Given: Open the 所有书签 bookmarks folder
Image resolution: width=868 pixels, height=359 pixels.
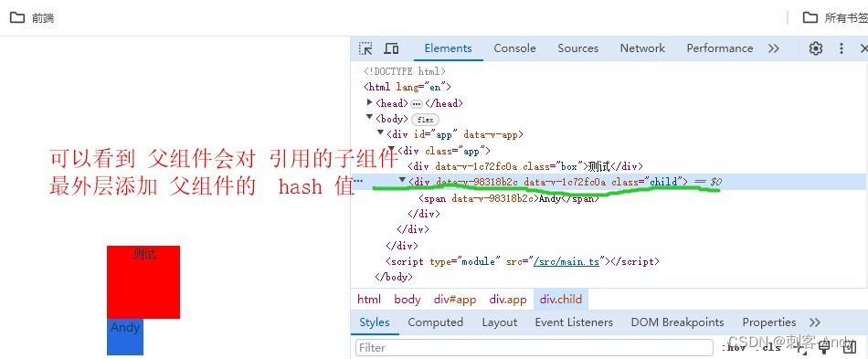Looking at the screenshot, I should coord(835,17).
